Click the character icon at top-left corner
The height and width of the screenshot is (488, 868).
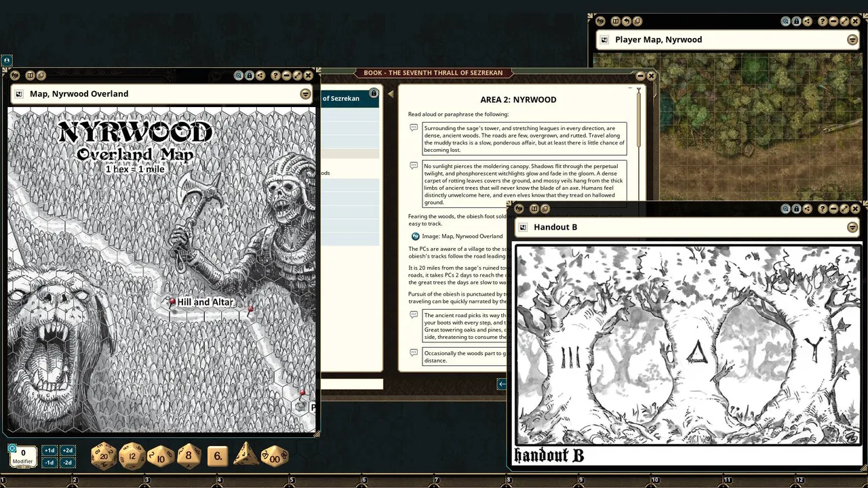(6, 60)
